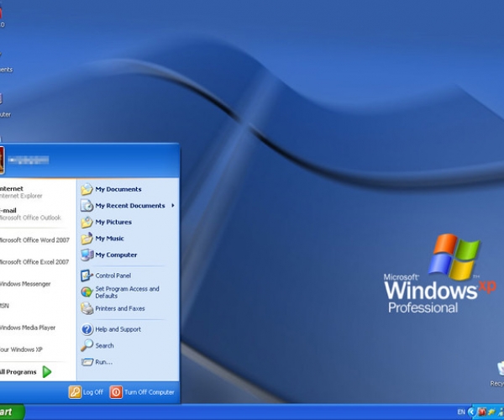The height and width of the screenshot is (420, 504).
Task: Click the Search magnifier icon
Action: click(87, 346)
